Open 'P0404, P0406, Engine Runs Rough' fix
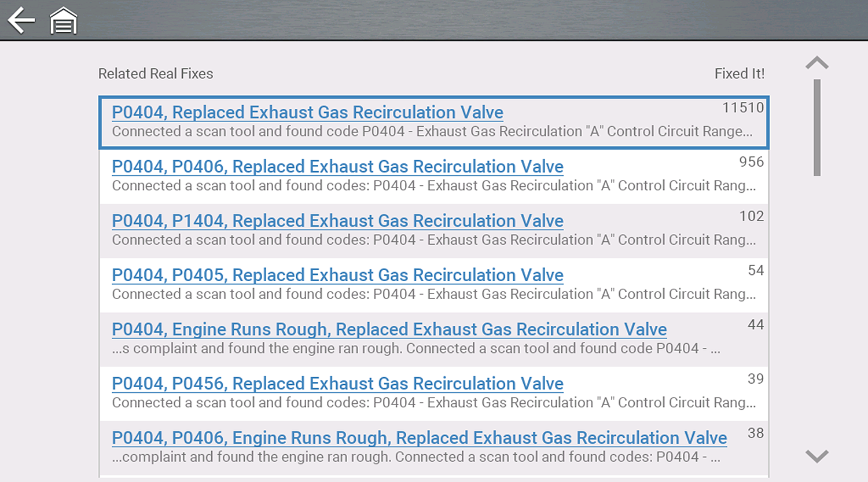This screenshot has width=868, height=482. pos(419,438)
